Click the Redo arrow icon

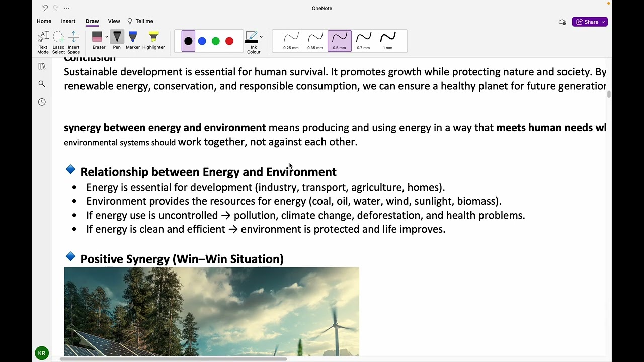[x=55, y=8]
